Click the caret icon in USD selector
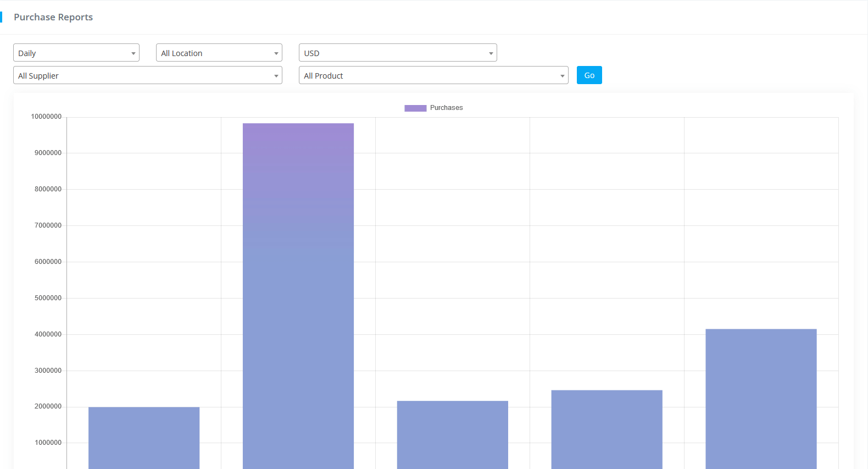868x469 pixels. [491, 53]
